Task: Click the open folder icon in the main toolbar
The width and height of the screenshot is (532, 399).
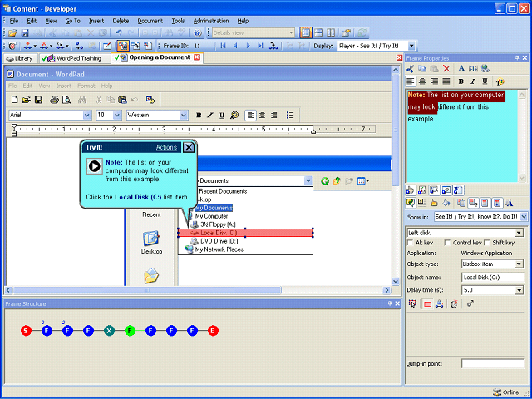Action: (x=12, y=33)
